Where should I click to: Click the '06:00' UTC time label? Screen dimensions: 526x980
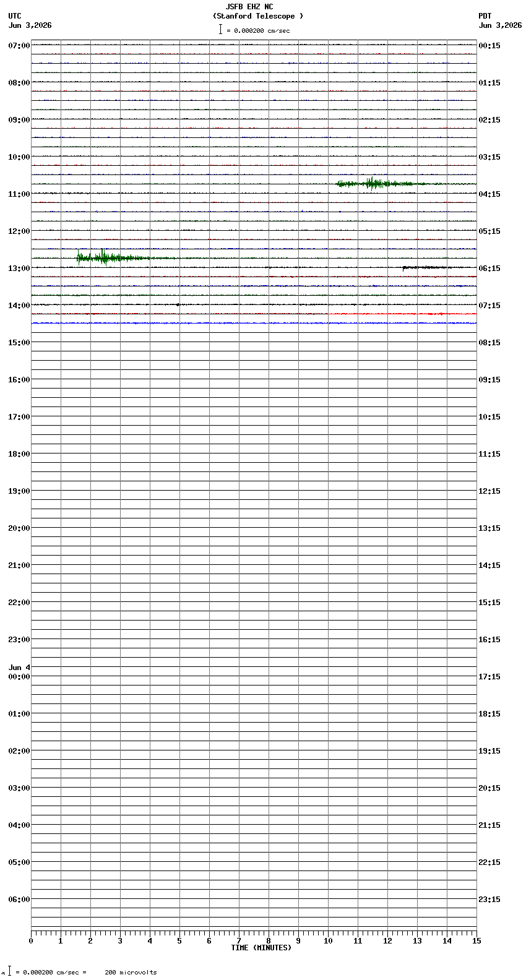(x=19, y=900)
